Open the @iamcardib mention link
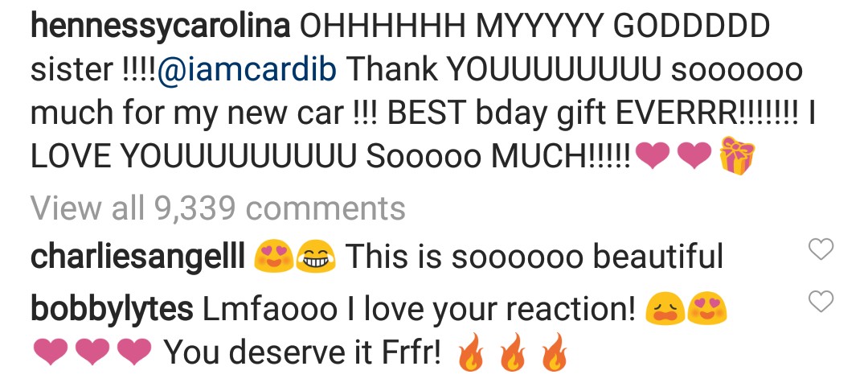The image size is (868, 391). [x=248, y=70]
